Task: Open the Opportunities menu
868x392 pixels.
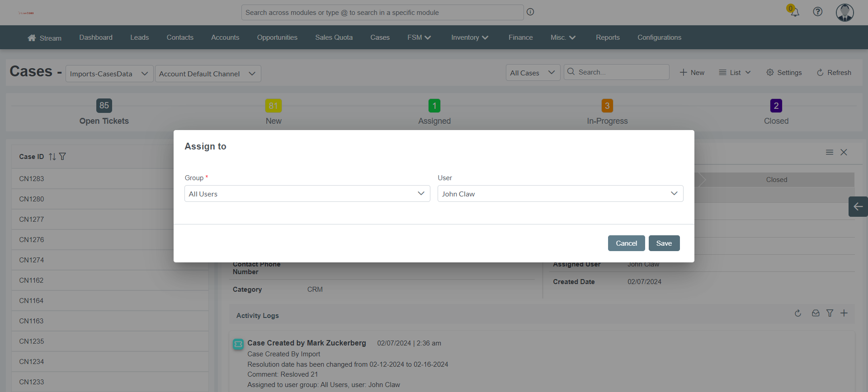Action: point(277,37)
